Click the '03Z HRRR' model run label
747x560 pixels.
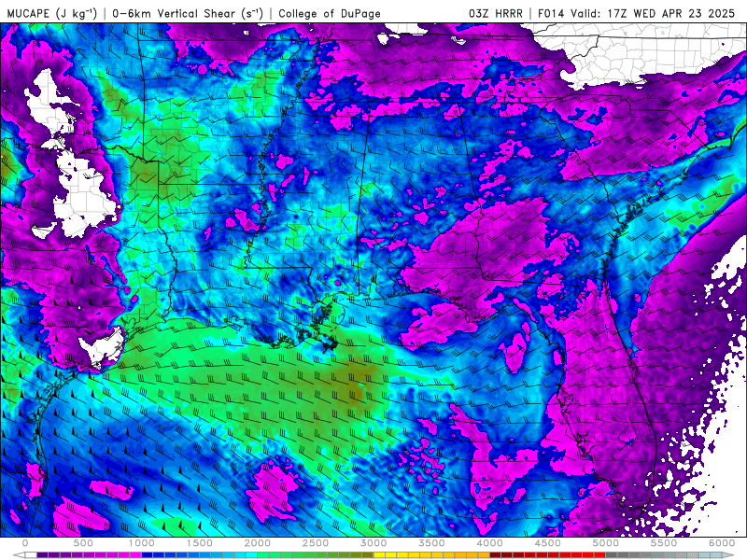(496, 14)
